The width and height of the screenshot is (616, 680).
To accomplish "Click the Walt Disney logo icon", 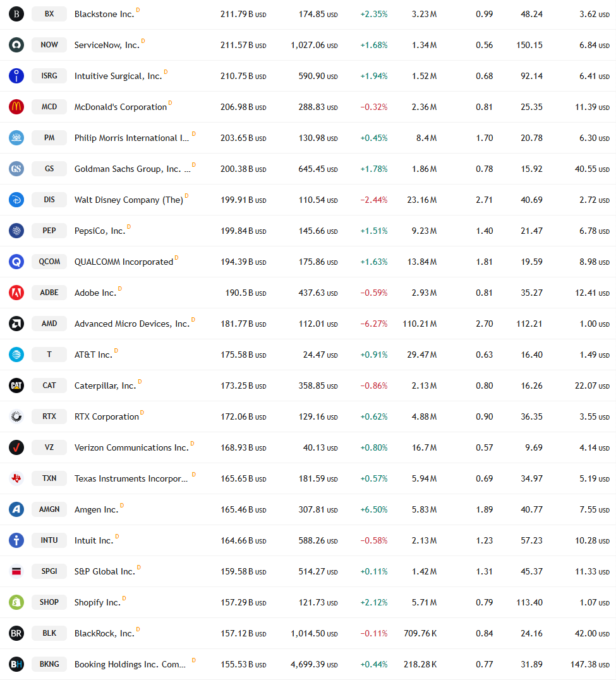I will click(16, 200).
